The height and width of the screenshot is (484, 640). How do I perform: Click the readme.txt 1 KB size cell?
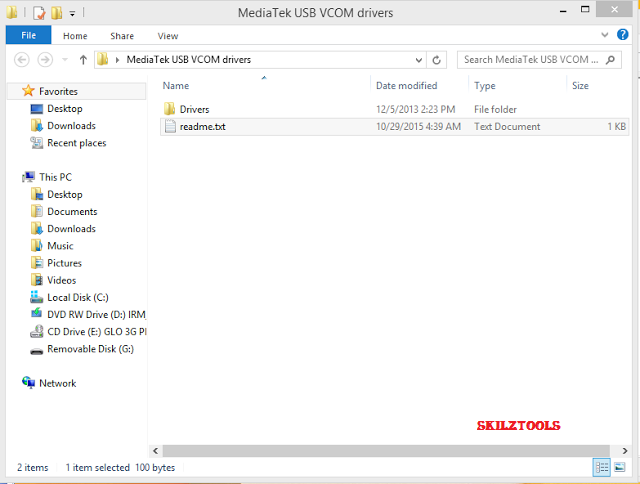point(616,127)
